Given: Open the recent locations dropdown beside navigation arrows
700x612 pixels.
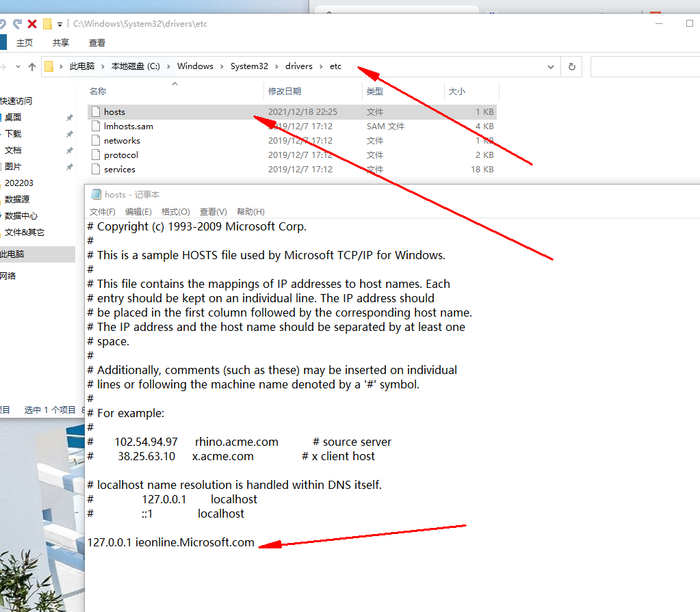Looking at the screenshot, I should [18, 67].
